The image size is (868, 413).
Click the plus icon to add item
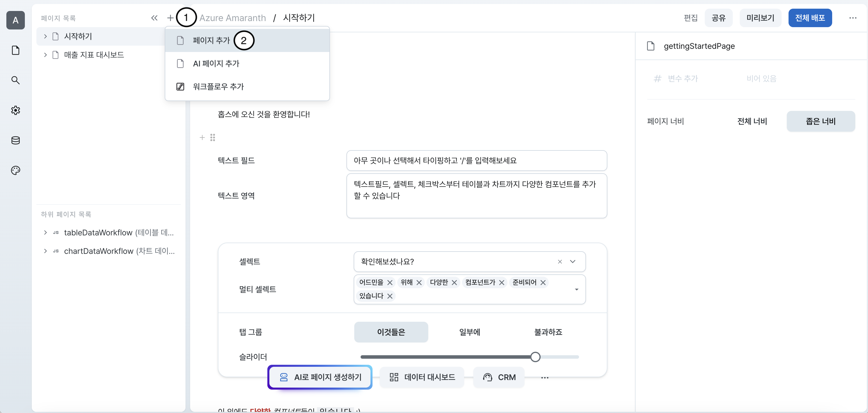[170, 18]
